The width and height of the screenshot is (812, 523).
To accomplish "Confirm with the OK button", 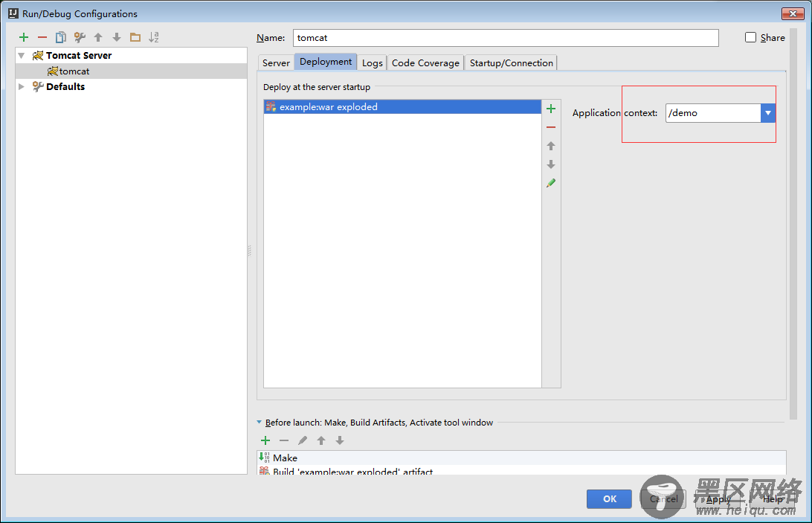I will point(609,498).
